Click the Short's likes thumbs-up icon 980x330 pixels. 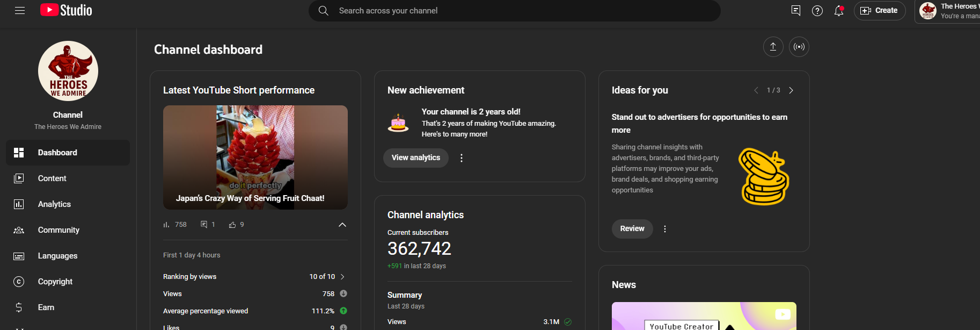(232, 225)
